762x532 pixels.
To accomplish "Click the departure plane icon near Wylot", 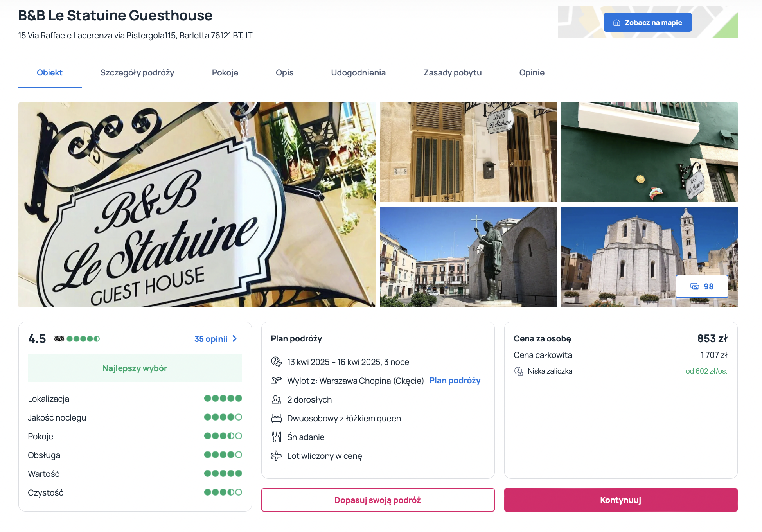I will tap(277, 381).
